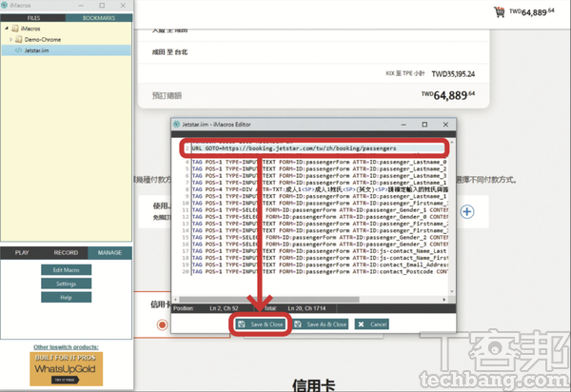Close the iMacros Editor window

tap(445, 125)
